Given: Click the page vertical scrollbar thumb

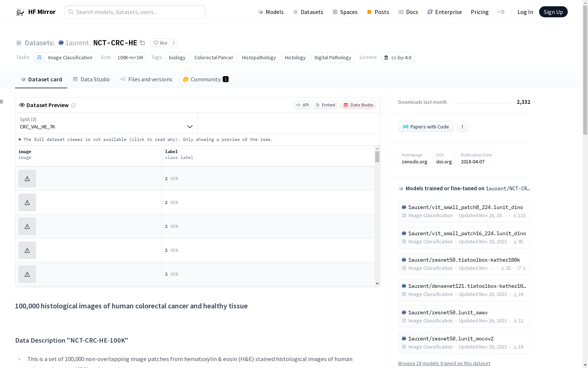Looking at the screenshot, I should (x=585, y=70).
